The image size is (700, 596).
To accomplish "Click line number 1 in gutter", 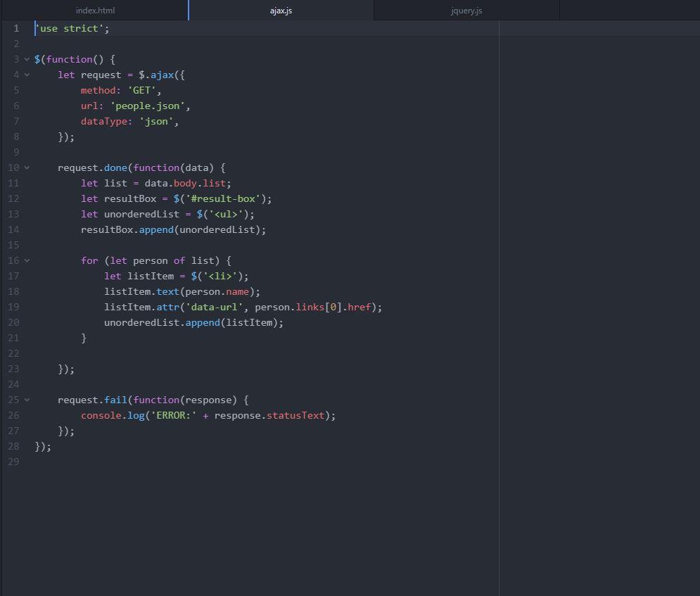I will point(16,29).
